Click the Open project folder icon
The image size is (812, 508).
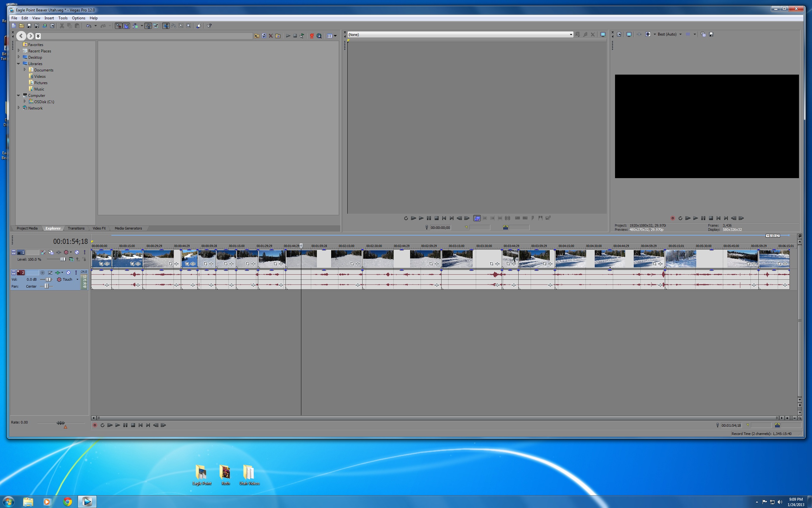pos(22,26)
